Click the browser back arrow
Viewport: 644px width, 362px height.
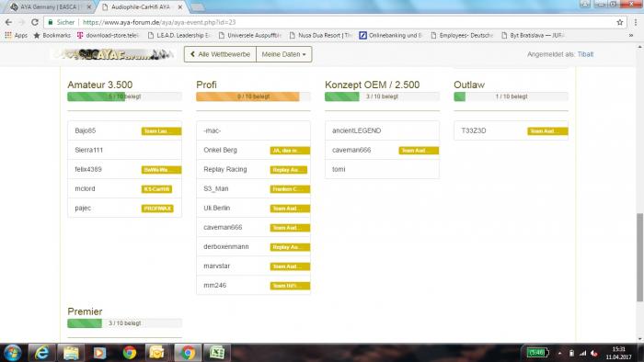click(8, 22)
